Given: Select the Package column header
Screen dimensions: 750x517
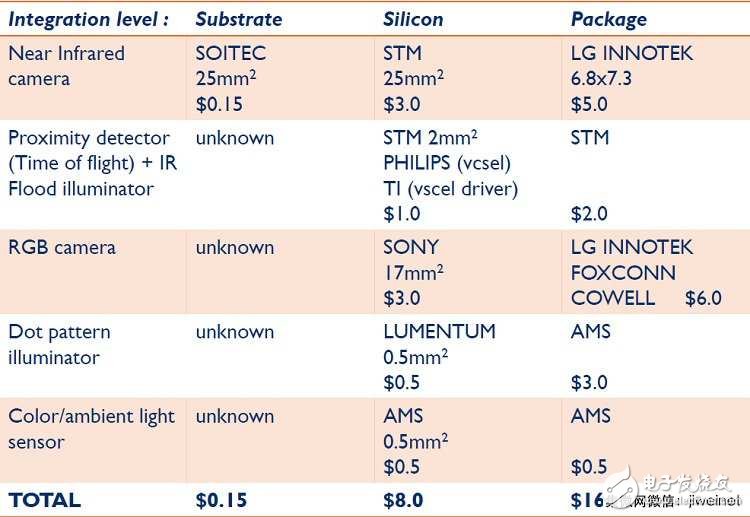Looking at the screenshot, I should coord(608,19).
